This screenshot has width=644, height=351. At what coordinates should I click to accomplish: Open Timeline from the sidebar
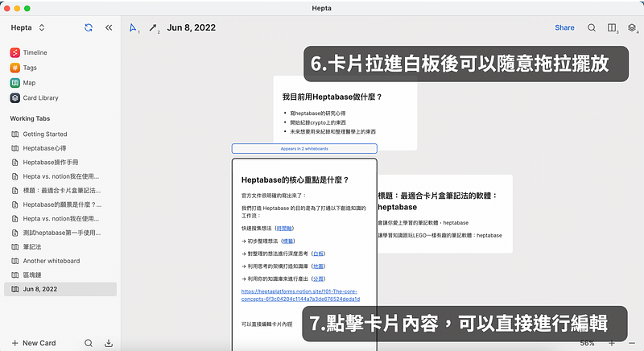click(35, 52)
